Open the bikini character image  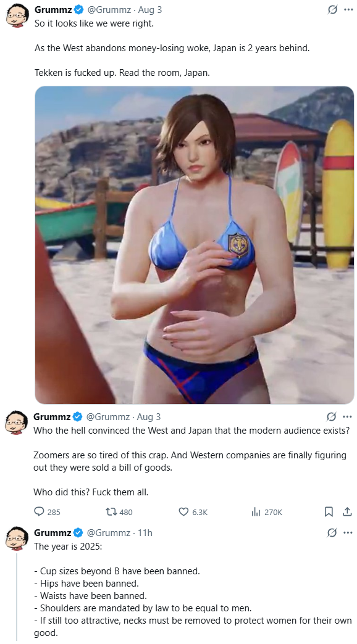coord(194,245)
